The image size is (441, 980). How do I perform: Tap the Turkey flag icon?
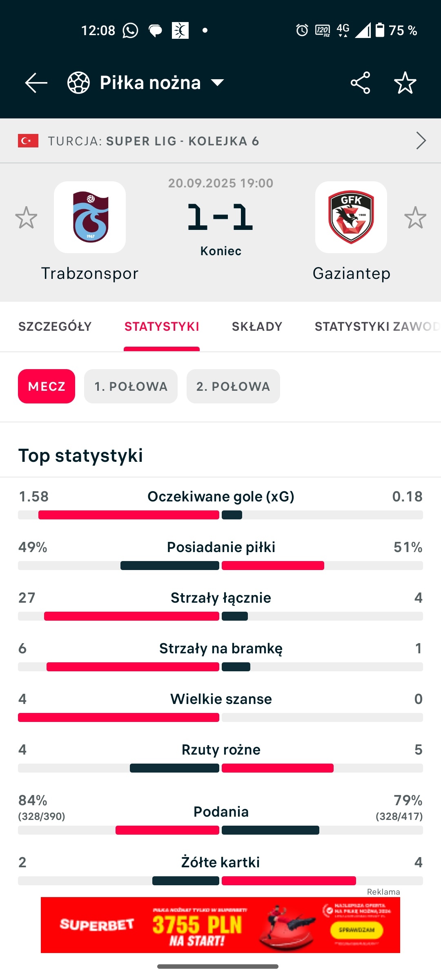click(x=28, y=141)
